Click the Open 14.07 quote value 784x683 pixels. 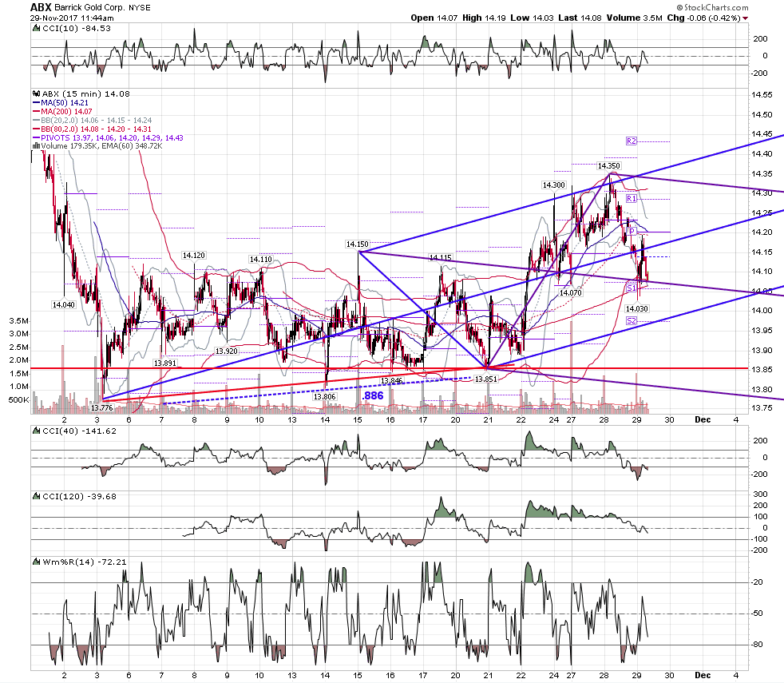(x=434, y=18)
